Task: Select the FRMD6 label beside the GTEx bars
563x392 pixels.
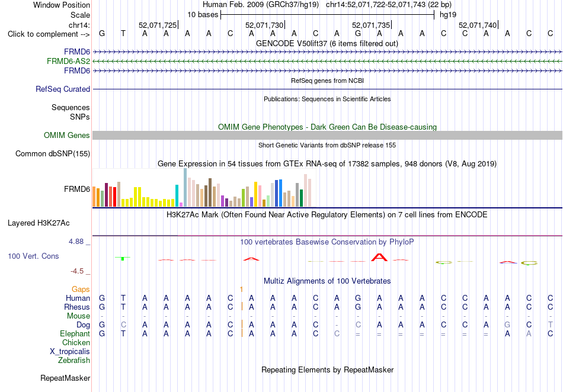Action: pyautogui.click(x=77, y=189)
